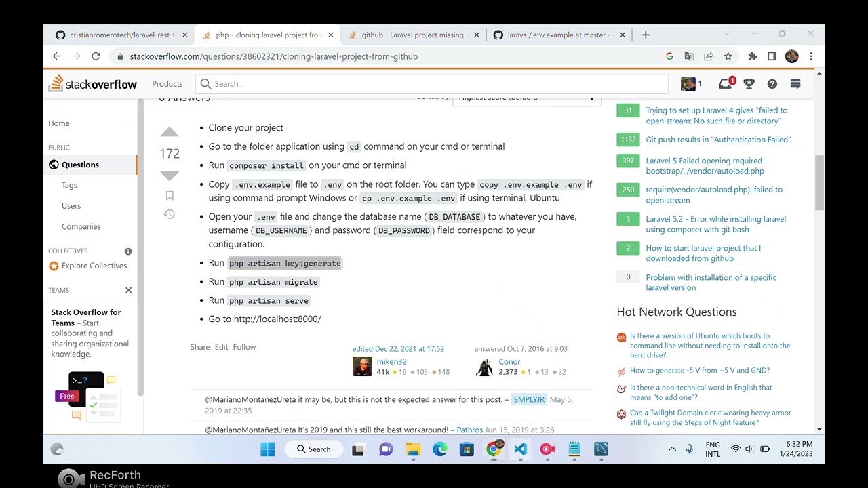Click the Share link under the answer
Screen dimensions: 868x488
click(200, 347)
